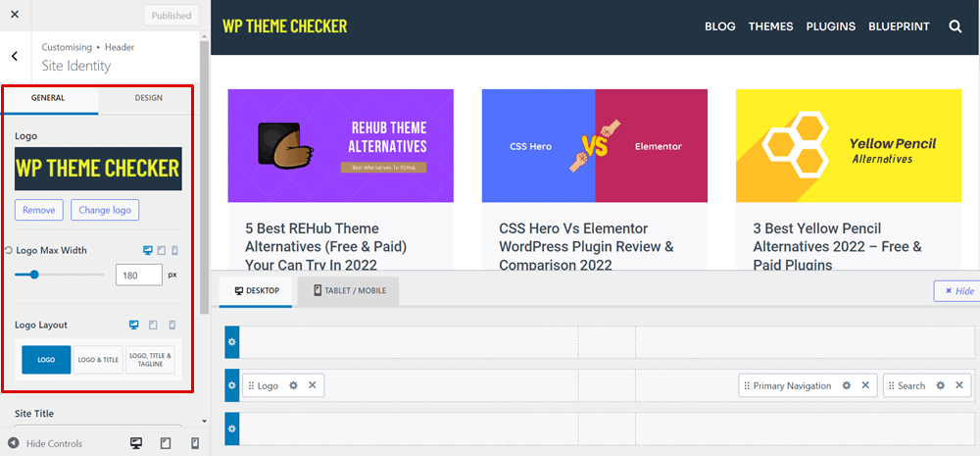This screenshot has width=980, height=456.
Task: Open bottom header row settings gear
Action: [232, 429]
